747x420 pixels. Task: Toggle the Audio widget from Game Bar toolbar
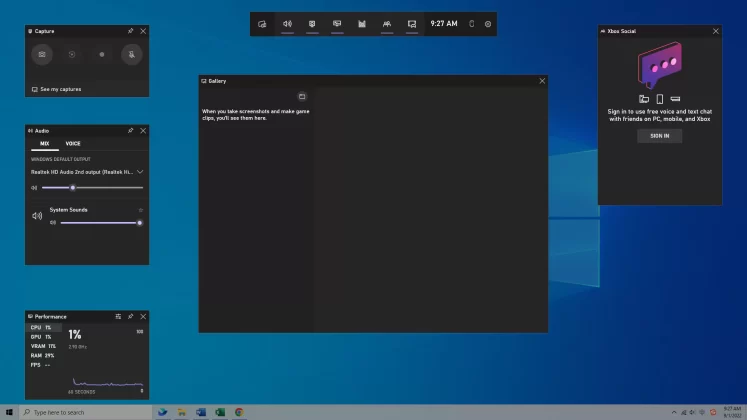(287, 24)
